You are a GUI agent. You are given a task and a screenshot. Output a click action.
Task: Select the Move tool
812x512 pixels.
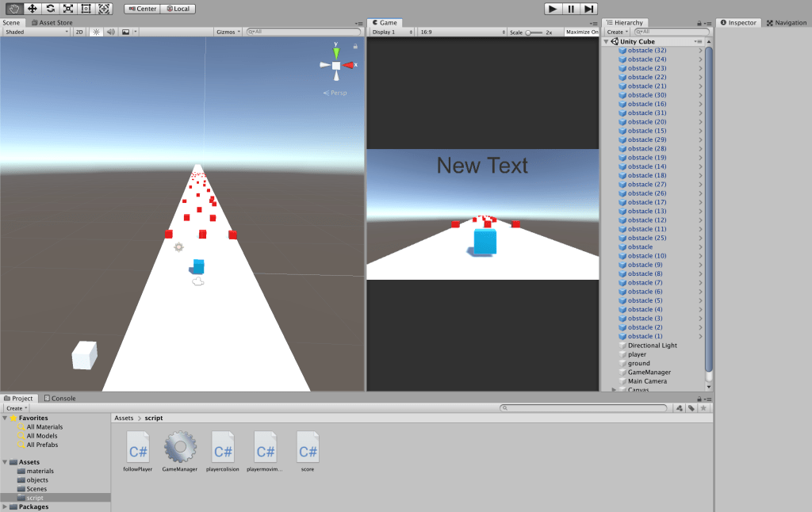(x=33, y=9)
